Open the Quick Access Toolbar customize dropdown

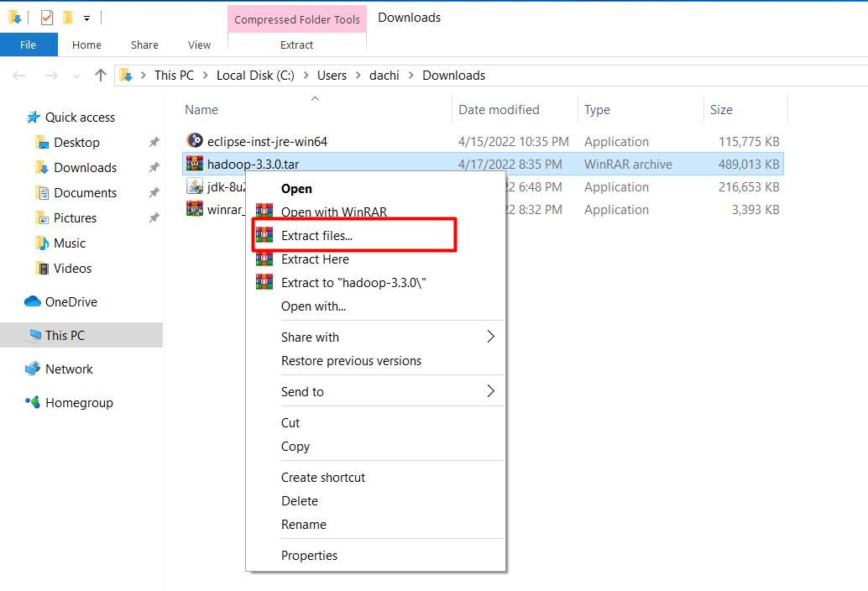click(86, 18)
